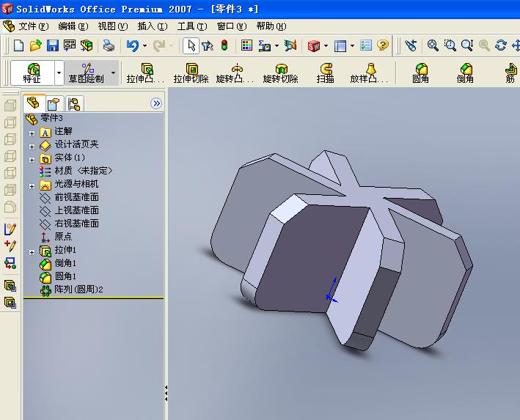Click the Zoom to Fit magnifier
Viewport: 520px width, 420px height.
433,45
